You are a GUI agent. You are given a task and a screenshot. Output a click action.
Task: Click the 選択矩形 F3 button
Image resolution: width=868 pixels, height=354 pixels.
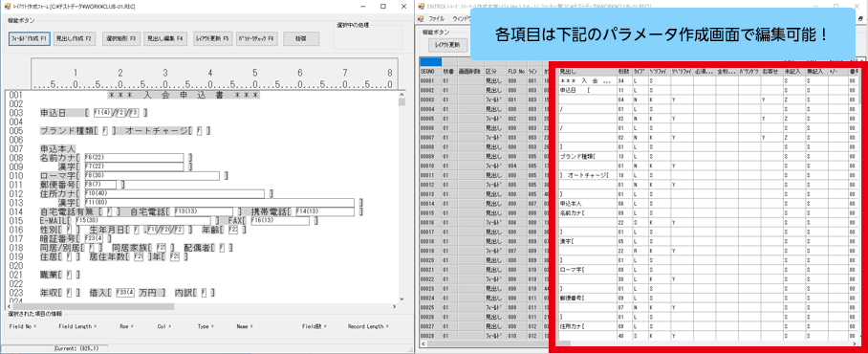click(121, 39)
